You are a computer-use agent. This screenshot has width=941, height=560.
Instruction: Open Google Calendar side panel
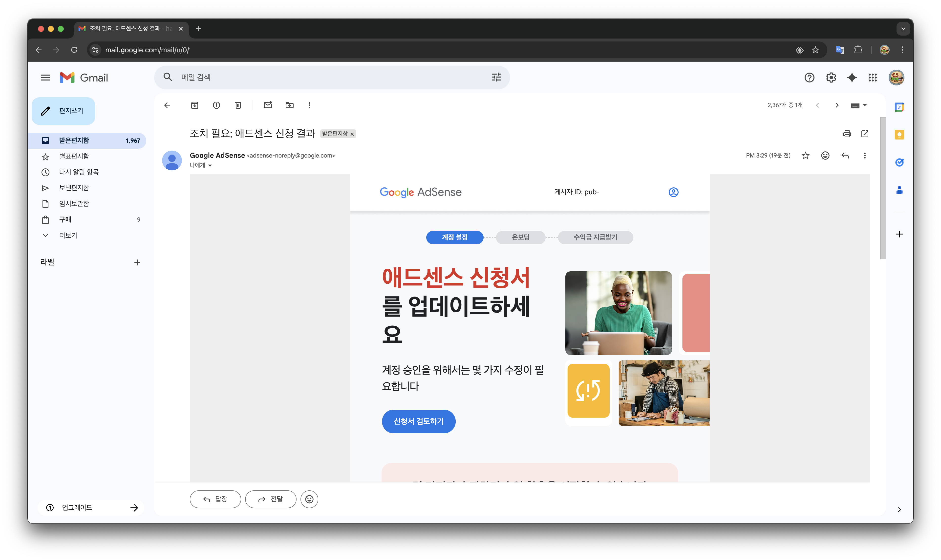point(899,107)
